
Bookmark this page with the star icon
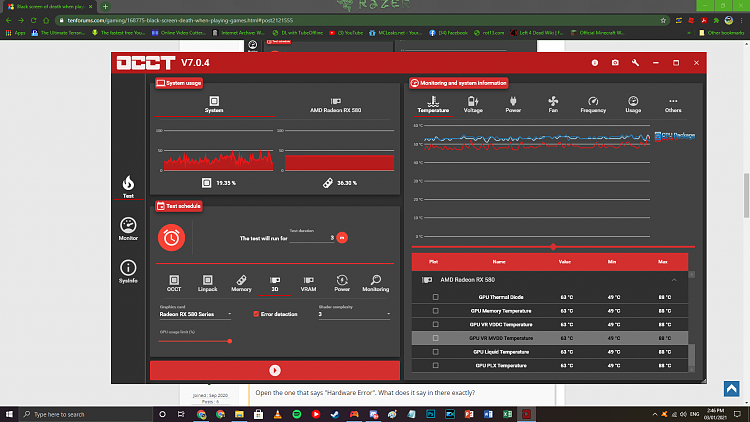coord(663,21)
